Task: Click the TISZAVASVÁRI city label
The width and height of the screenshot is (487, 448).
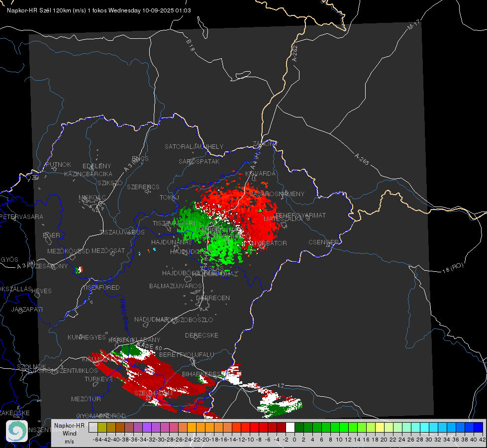Action: coord(174,223)
